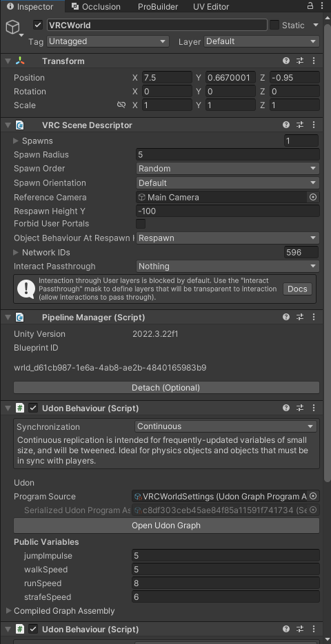Open the Inspector panel's kebab menu
The image size is (331, 644).
pyautogui.click(x=321, y=6)
